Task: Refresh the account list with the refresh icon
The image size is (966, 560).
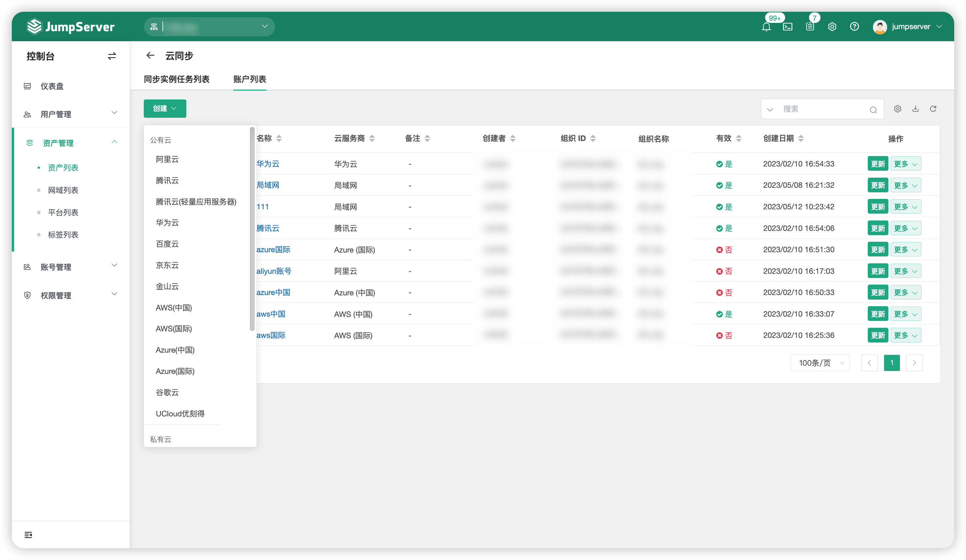Action: pos(933,109)
